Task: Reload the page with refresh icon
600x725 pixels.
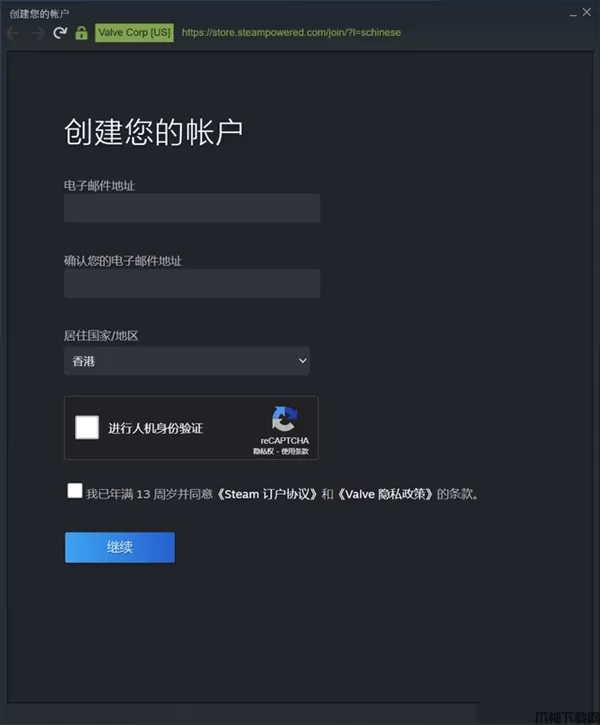Action: tap(60, 33)
